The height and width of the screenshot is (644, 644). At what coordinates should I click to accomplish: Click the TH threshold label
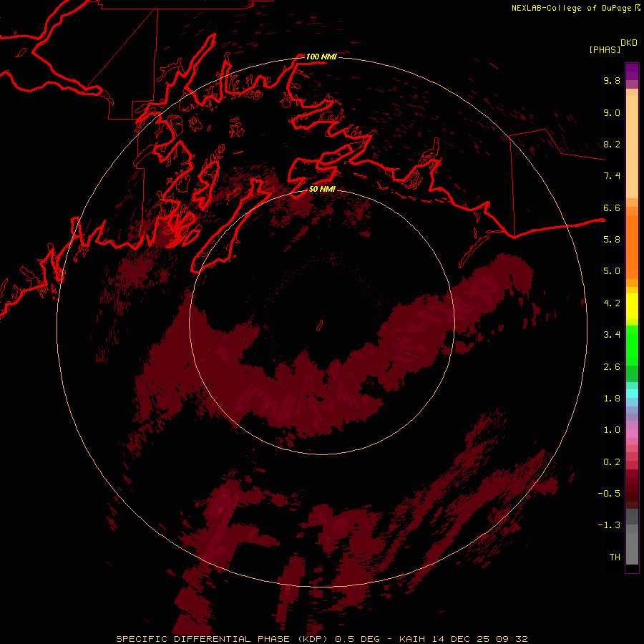click(615, 557)
